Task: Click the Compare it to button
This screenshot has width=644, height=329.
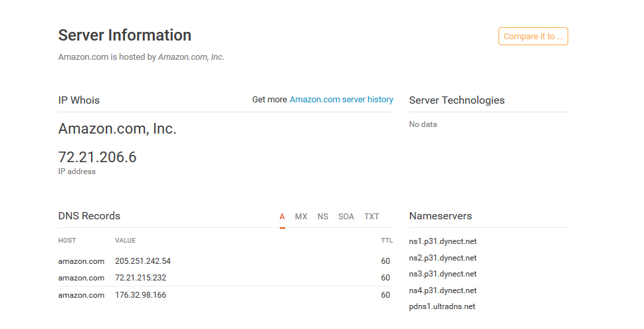Action: [533, 37]
